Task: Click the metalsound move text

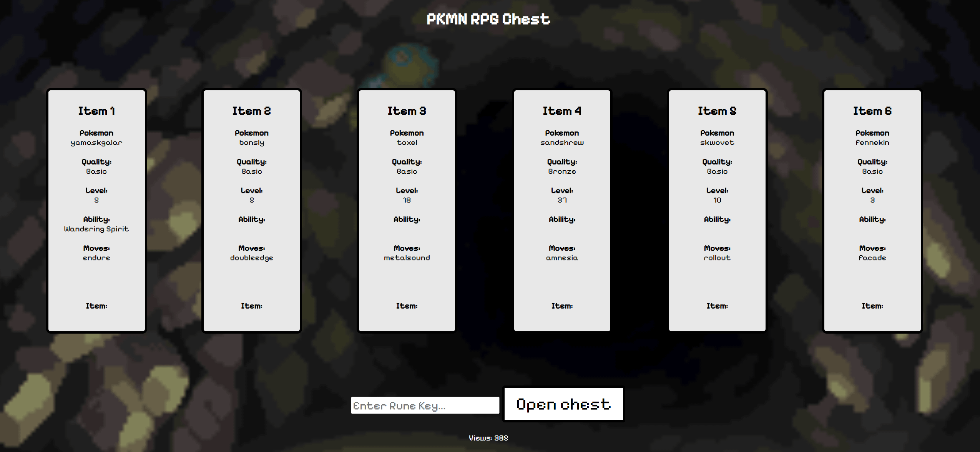Action: coord(407,258)
